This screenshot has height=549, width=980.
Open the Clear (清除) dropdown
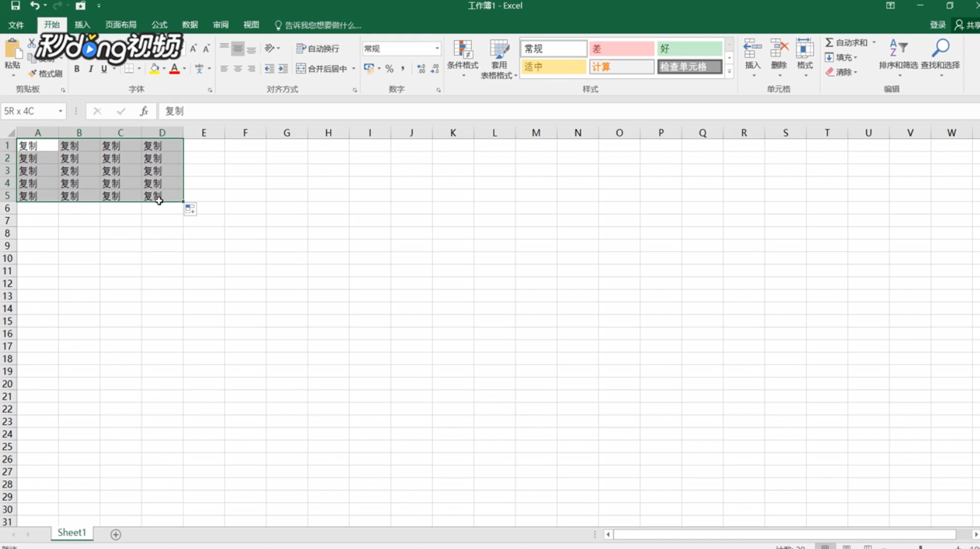[841, 72]
